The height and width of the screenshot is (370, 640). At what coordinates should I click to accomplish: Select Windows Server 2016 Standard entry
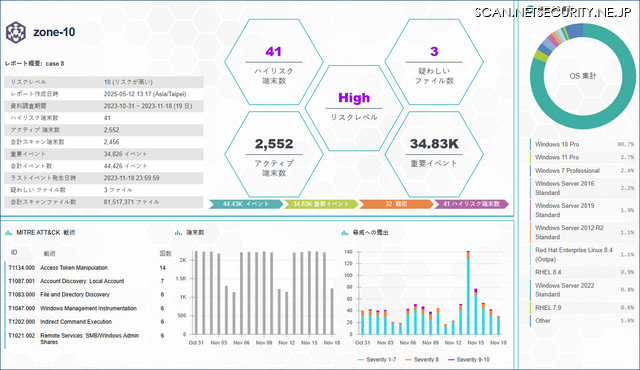tap(582, 188)
